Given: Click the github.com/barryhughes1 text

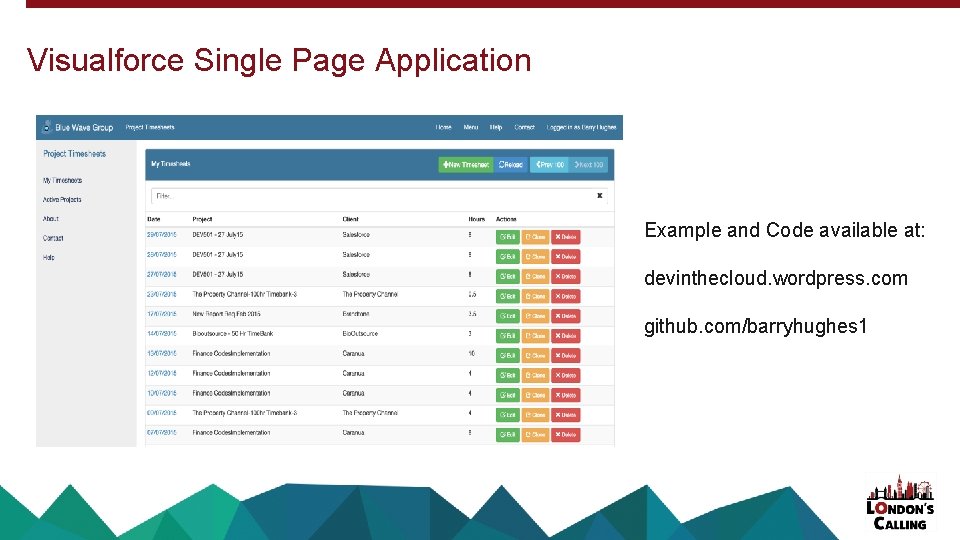Looking at the screenshot, I should (756, 326).
